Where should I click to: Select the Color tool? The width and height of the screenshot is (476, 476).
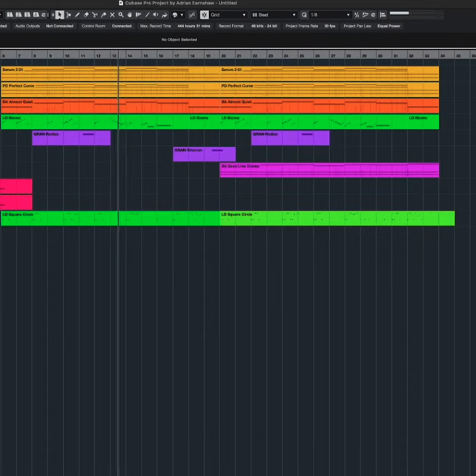click(165, 15)
